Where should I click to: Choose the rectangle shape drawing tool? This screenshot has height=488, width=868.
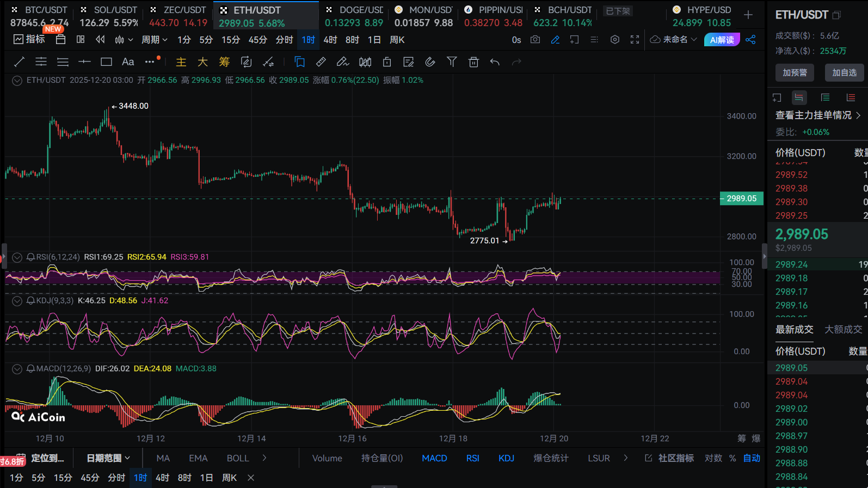click(106, 62)
